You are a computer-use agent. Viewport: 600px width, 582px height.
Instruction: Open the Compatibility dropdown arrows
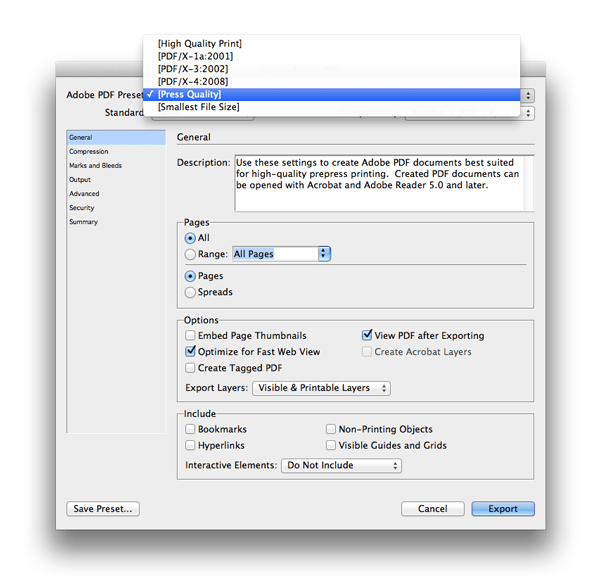(x=528, y=113)
